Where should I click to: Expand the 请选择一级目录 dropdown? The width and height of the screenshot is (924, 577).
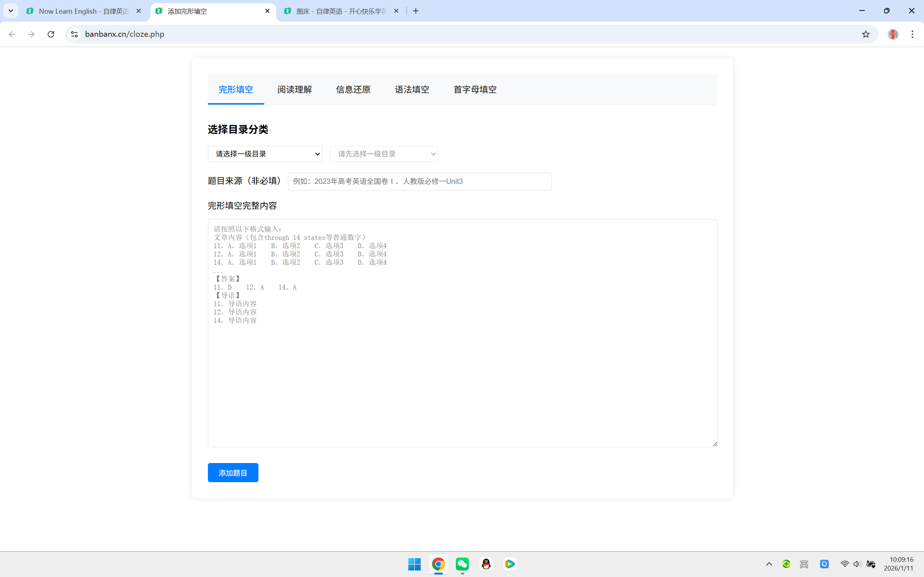tap(265, 154)
